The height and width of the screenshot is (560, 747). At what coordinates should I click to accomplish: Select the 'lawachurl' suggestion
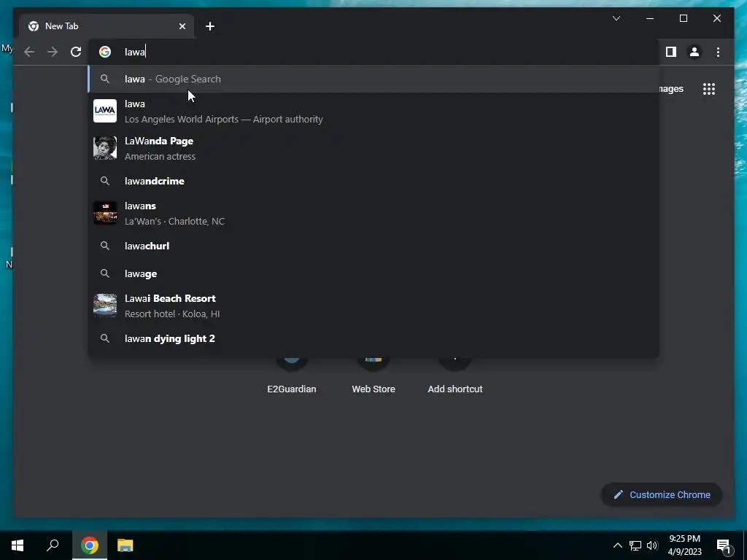(374, 246)
